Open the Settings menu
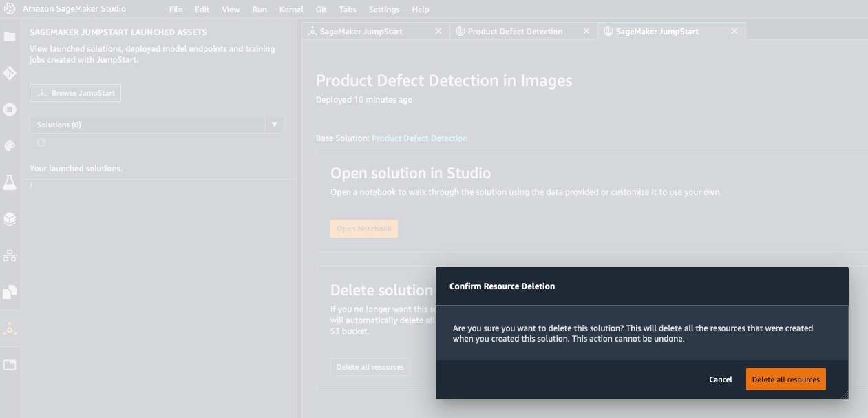The height and width of the screenshot is (418, 868). tap(383, 10)
